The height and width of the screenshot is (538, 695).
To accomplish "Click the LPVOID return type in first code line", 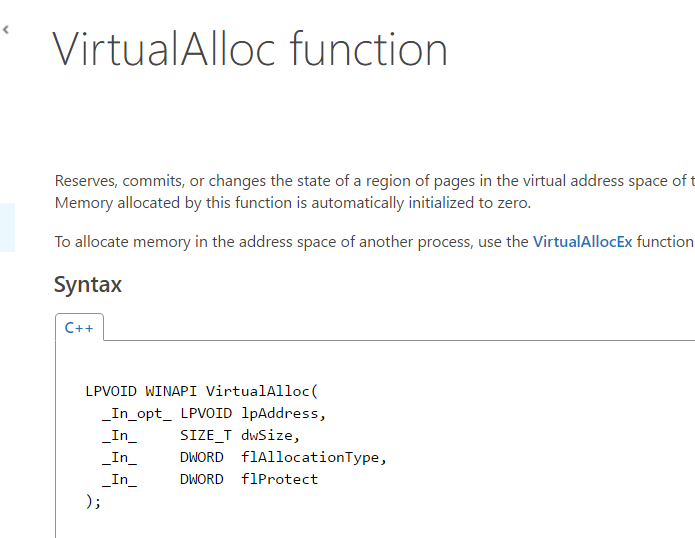I will coord(111,391).
